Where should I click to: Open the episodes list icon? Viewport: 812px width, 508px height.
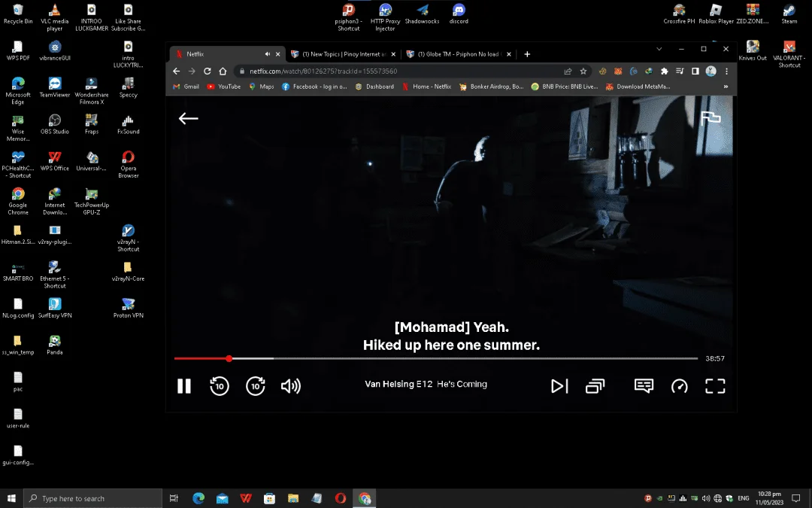[x=595, y=385]
